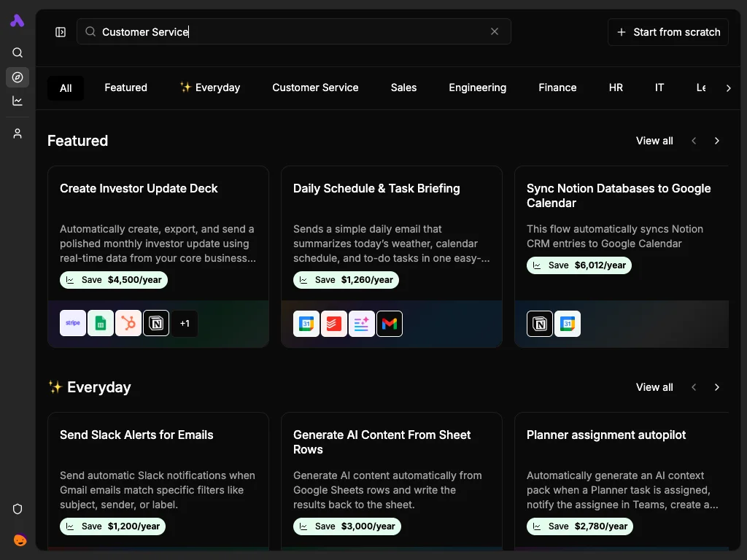Screen dimensions: 747x560
Task: Click the AI sparkle list icon on Daily Schedule card
Action: [x=362, y=324]
